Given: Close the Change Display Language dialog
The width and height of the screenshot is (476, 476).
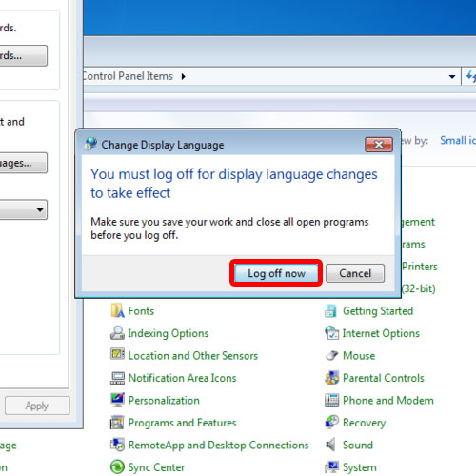Looking at the screenshot, I should (379, 145).
